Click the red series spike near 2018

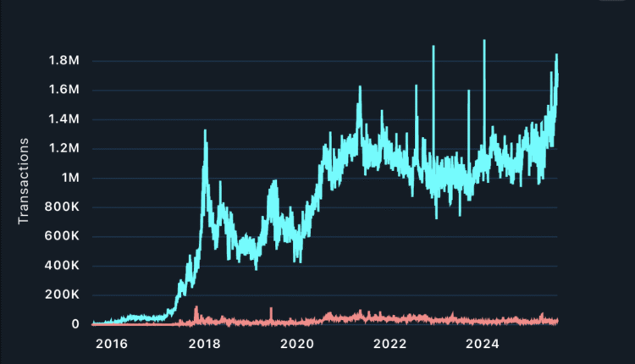196,308
